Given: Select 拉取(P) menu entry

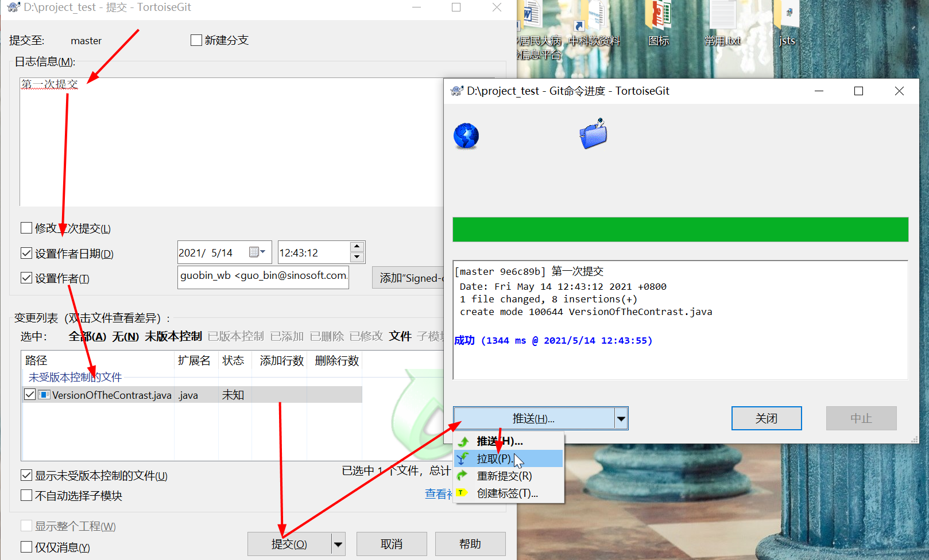Looking at the screenshot, I should click(x=509, y=458).
